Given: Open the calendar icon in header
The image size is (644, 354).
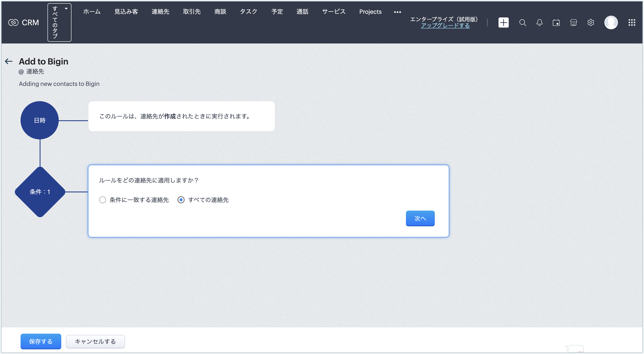Looking at the screenshot, I should tap(556, 22).
